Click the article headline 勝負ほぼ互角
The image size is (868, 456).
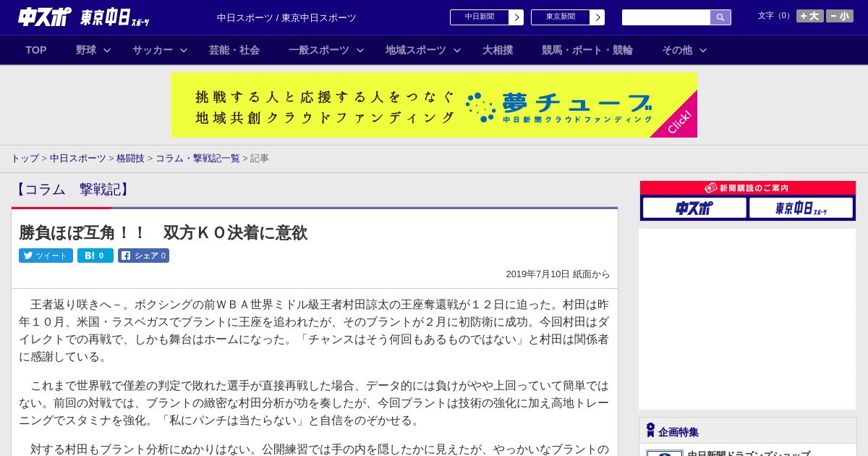coord(163,232)
